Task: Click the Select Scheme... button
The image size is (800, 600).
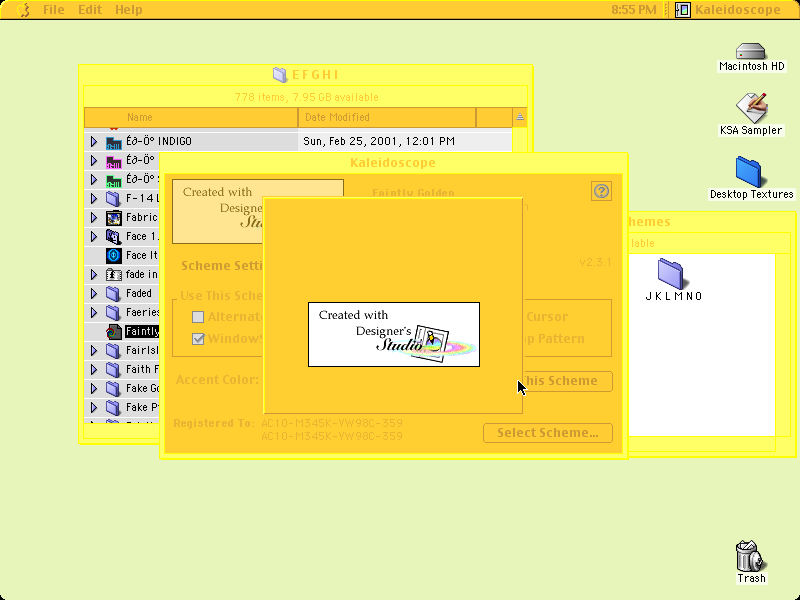Action: pos(548,433)
